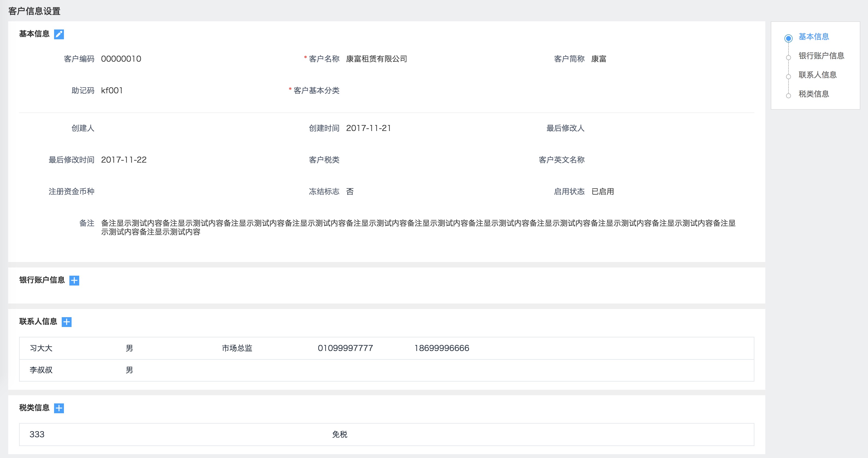Click the 备注 remark text block

(x=418, y=227)
